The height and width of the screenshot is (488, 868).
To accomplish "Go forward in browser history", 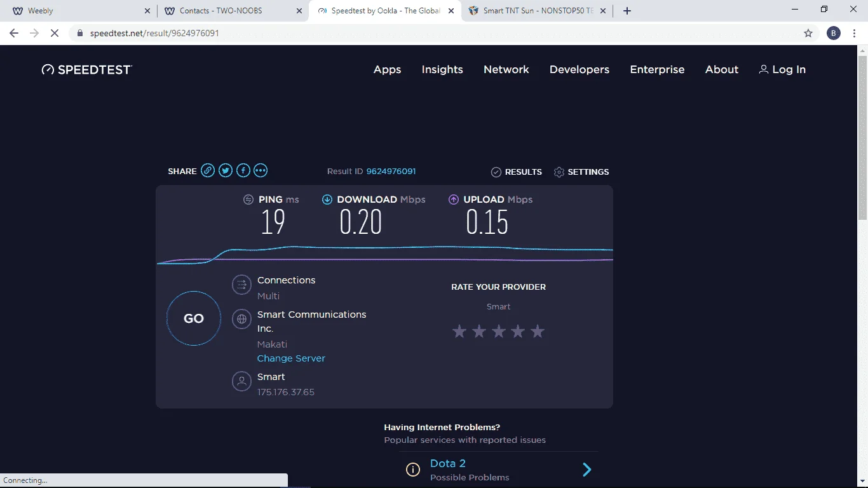I will pyautogui.click(x=34, y=33).
